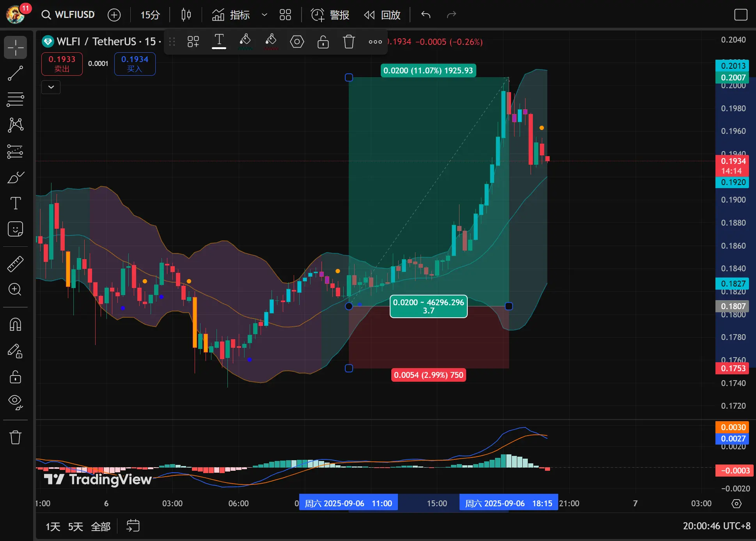Select the position's bottom-left stop handle
The height and width of the screenshot is (541, 756).
pos(349,368)
